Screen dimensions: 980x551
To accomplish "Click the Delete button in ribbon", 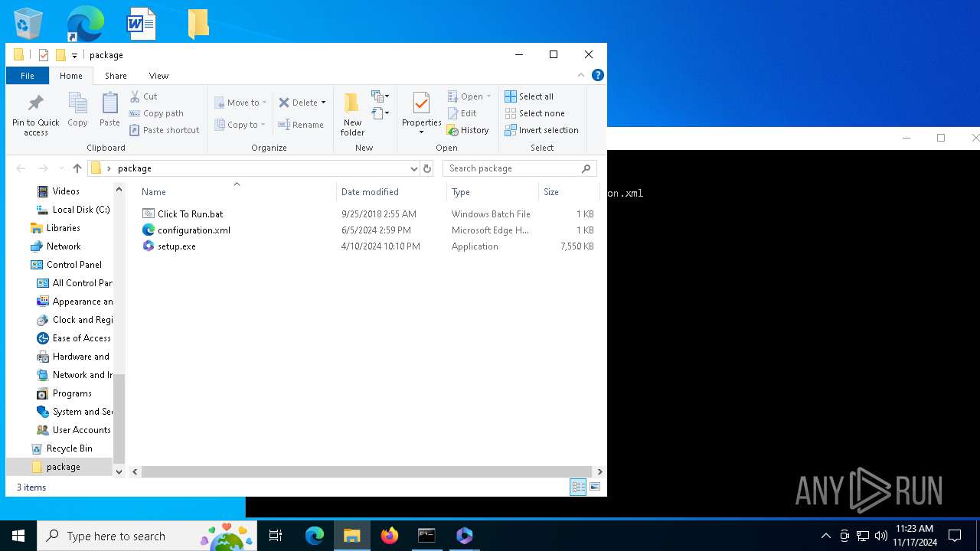I will (x=298, y=103).
